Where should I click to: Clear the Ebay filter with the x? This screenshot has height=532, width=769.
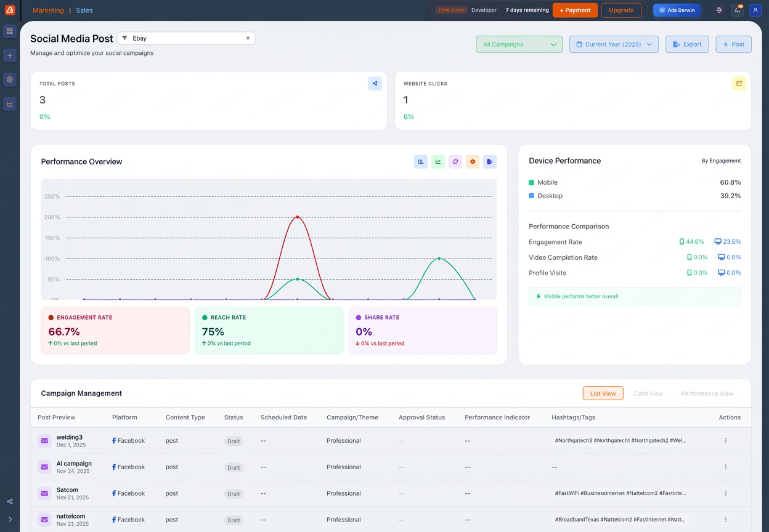[x=248, y=38]
